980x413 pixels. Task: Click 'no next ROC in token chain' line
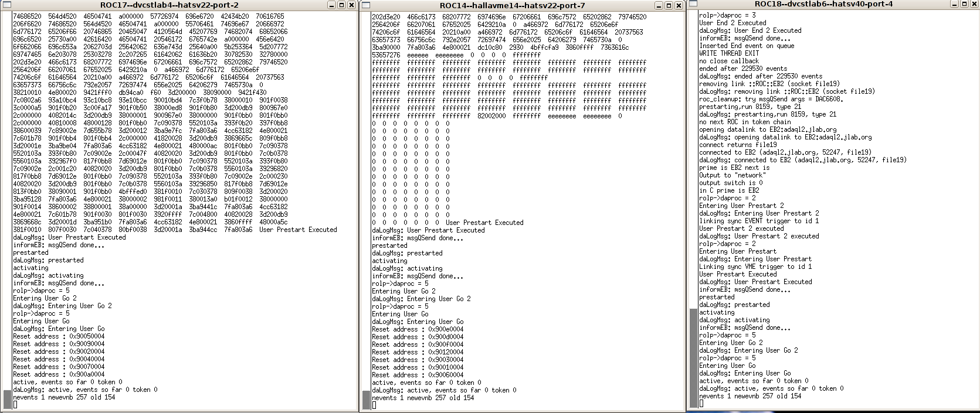coord(745,122)
